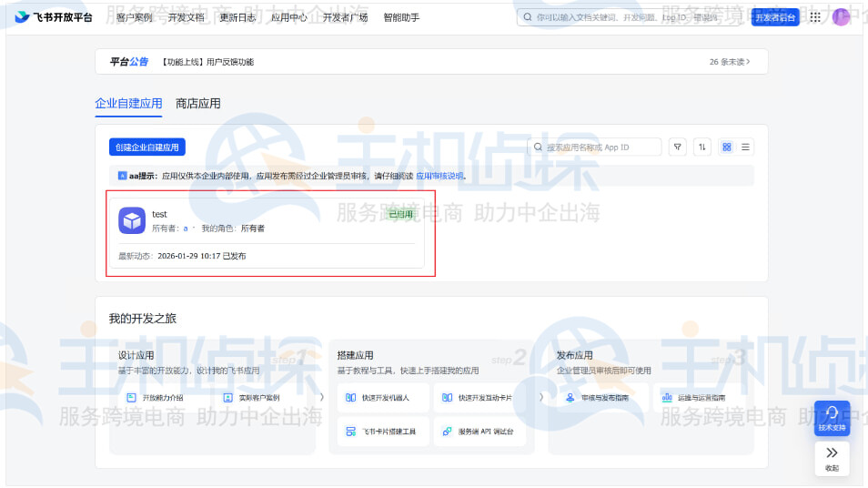Screen dimensions: 868x488
Task: Click the test app cube icon
Action: click(132, 220)
